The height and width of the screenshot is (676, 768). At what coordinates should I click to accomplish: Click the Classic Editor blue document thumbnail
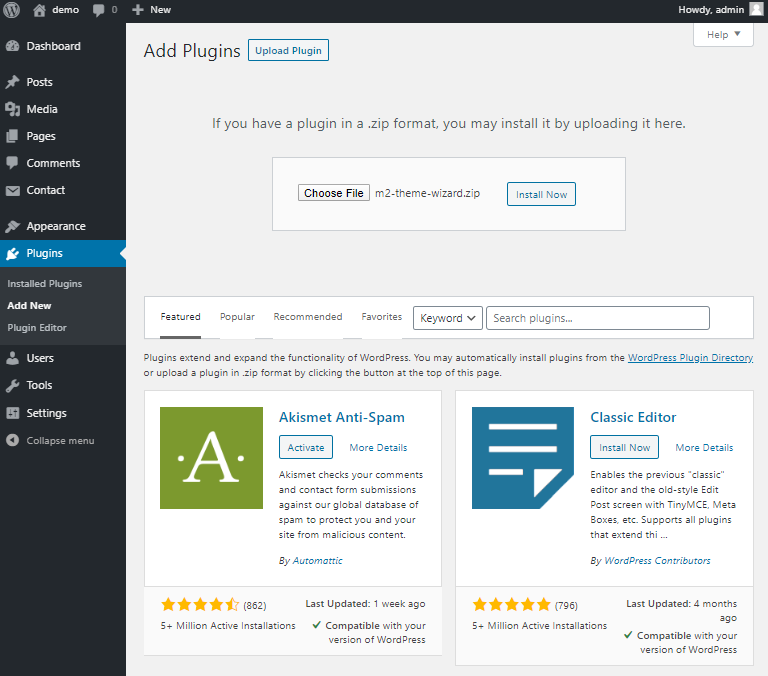523,458
